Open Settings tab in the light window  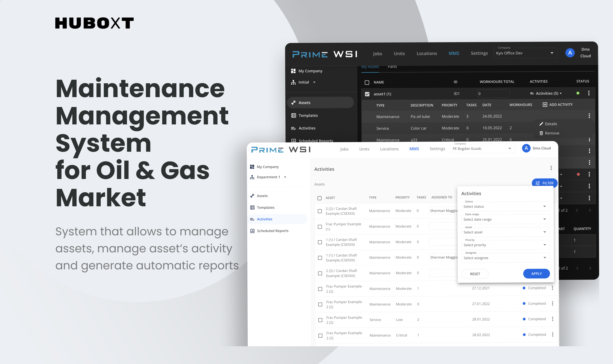click(x=437, y=149)
